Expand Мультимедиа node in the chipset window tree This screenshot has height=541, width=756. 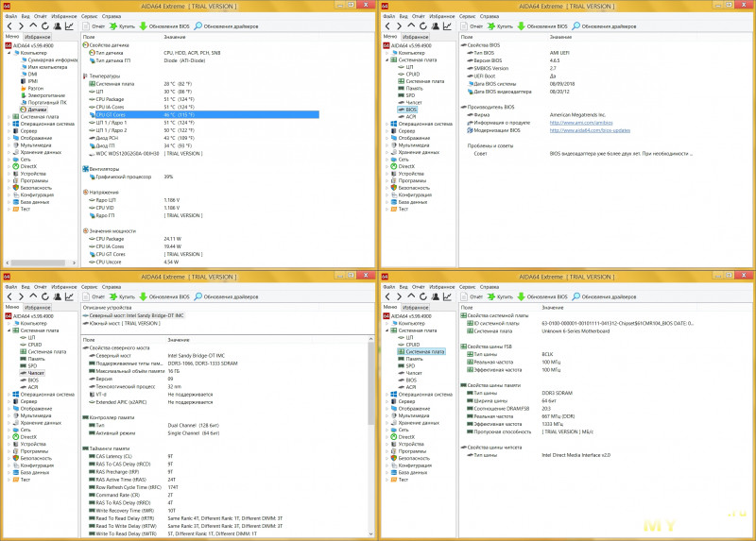[9, 415]
